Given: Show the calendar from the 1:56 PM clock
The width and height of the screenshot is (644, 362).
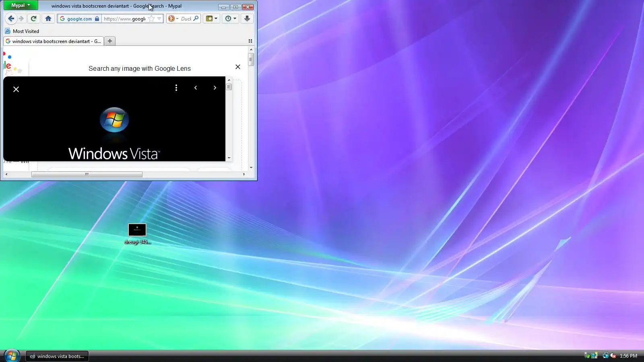Looking at the screenshot, I should coord(628,356).
